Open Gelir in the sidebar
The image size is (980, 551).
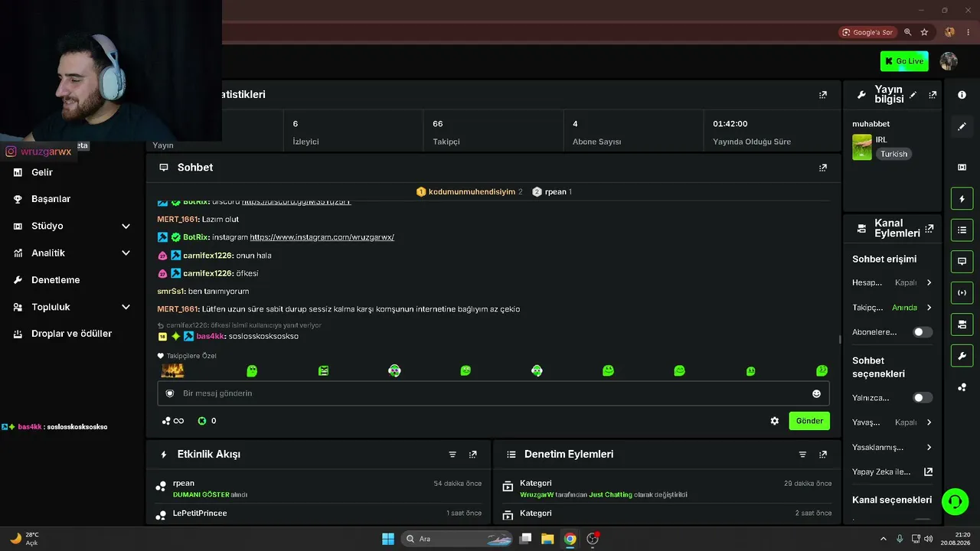point(42,173)
